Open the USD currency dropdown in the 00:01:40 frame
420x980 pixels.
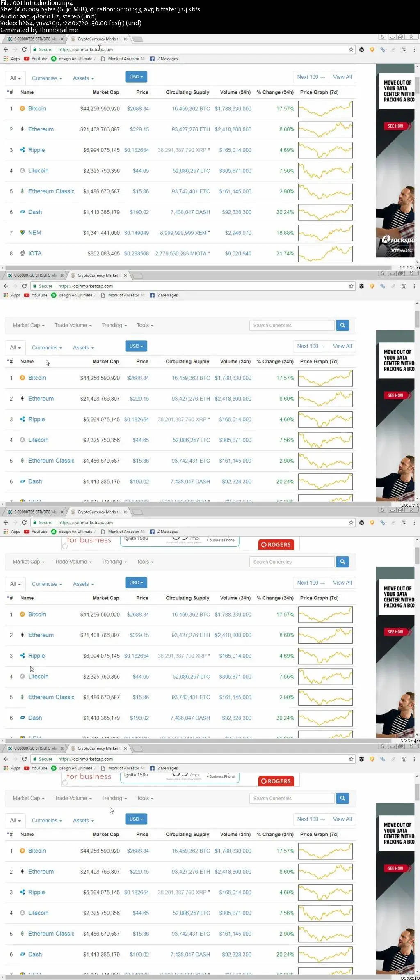(136, 583)
